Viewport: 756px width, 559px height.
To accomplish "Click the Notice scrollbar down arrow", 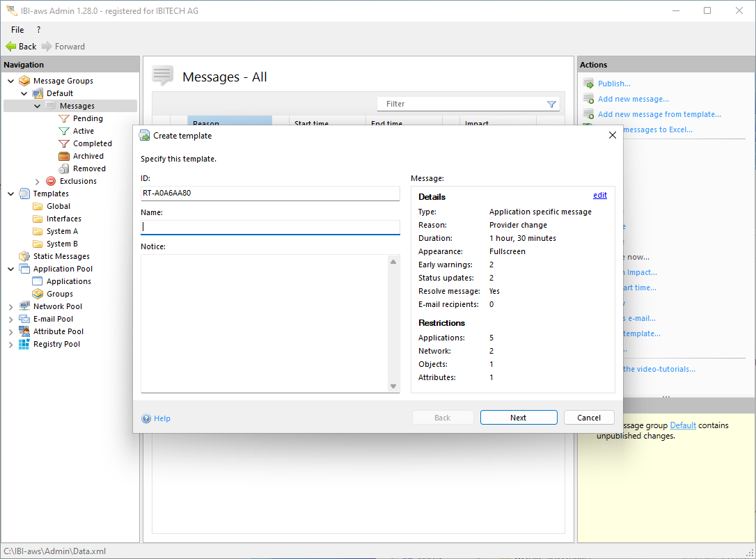I will click(x=393, y=386).
